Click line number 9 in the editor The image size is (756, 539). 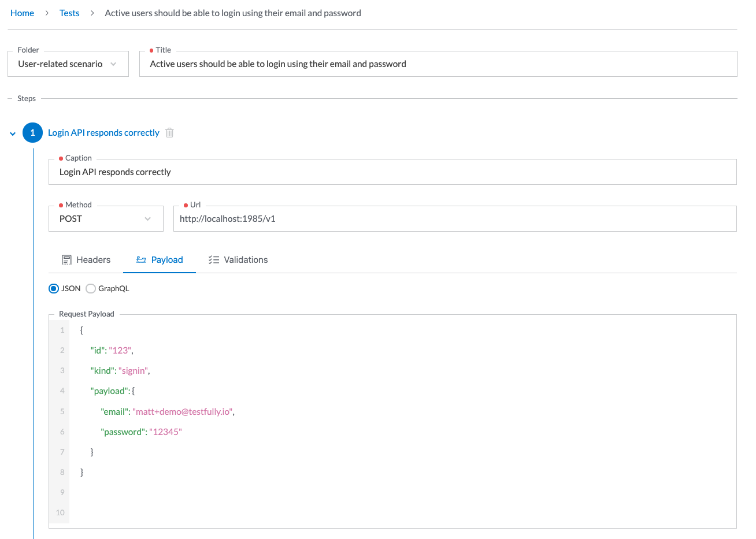[62, 492]
